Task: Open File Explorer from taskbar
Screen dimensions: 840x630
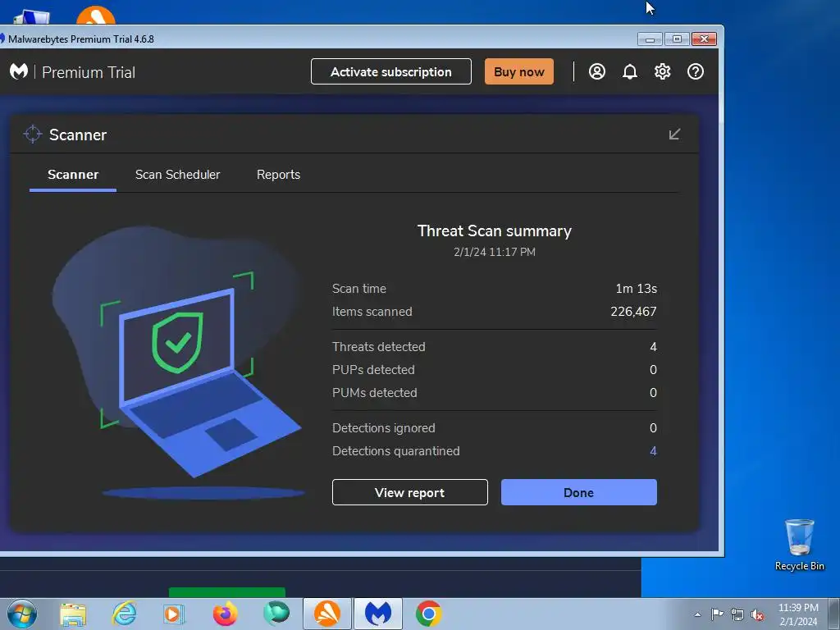Action: [73, 614]
